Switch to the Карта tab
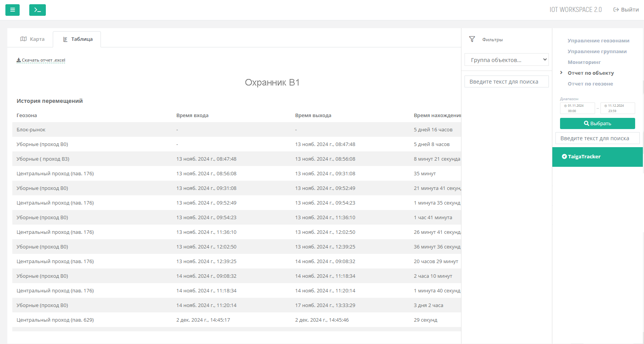Viewport: 644px width, 344px height. click(32, 39)
